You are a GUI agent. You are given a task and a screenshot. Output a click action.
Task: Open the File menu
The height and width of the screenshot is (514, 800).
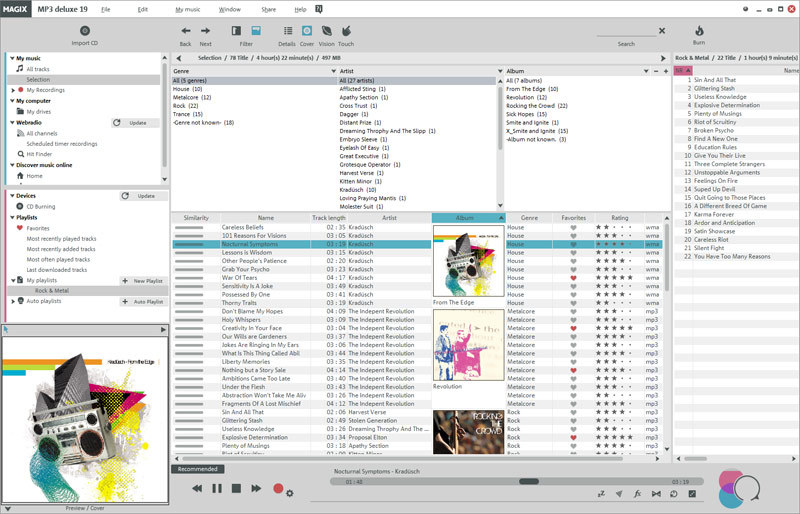(106, 9)
